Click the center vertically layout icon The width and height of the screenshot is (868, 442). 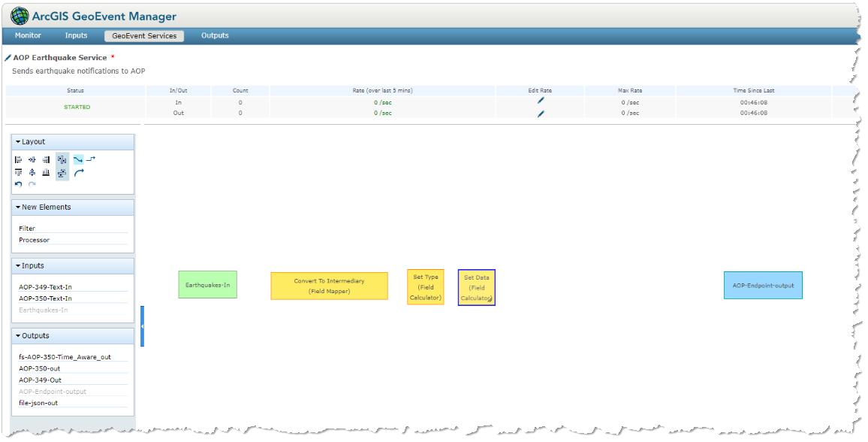coord(32,173)
